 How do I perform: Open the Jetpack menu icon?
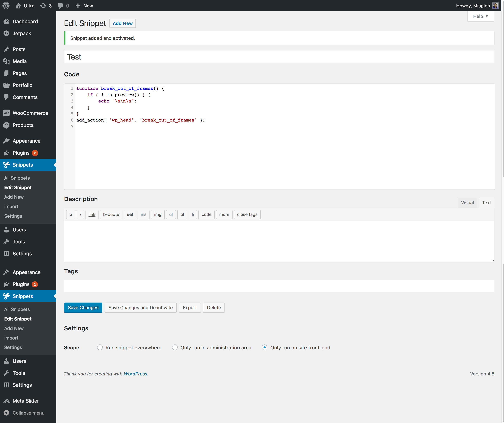click(7, 33)
